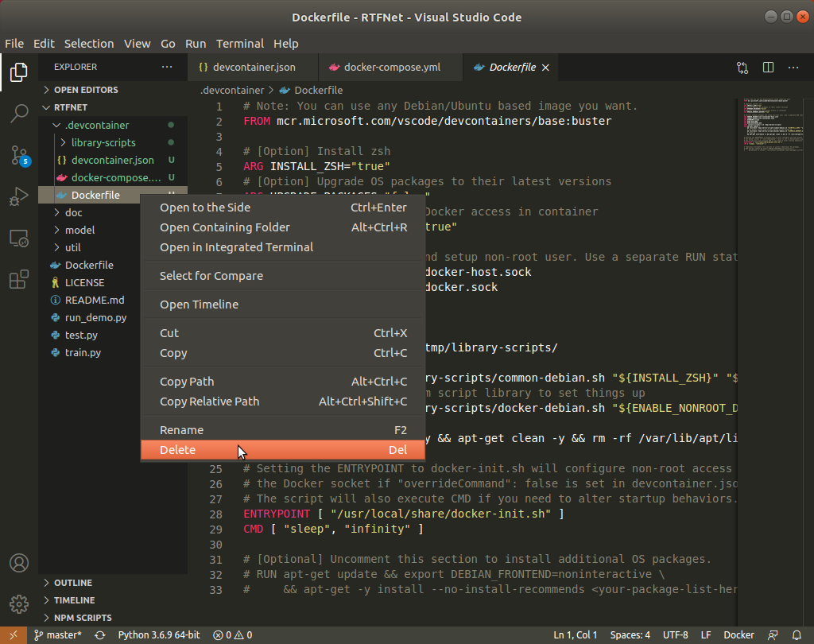Select devcontainer.json in the explorer tree
814x644 pixels.
pyautogui.click(x=113, y=160)
